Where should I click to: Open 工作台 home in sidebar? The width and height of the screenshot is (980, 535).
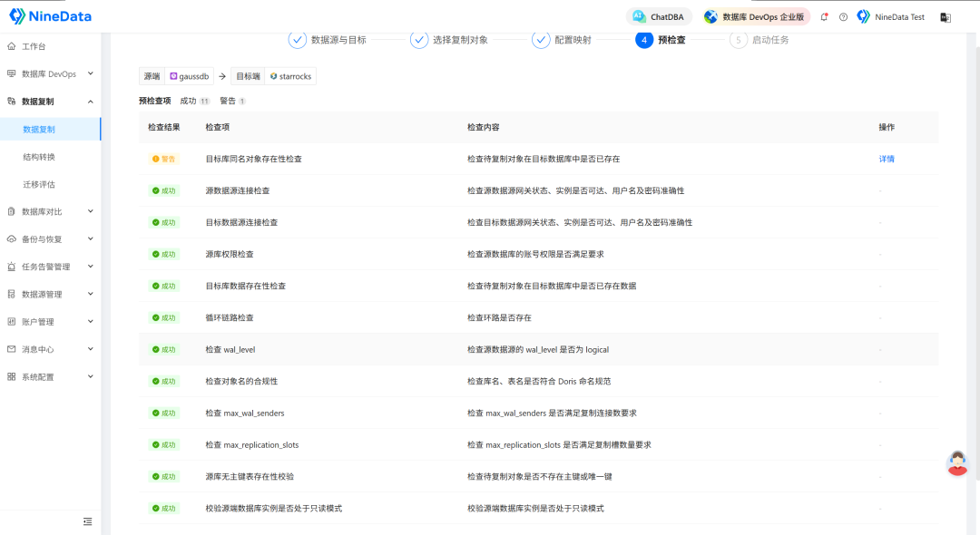(34, 46)
